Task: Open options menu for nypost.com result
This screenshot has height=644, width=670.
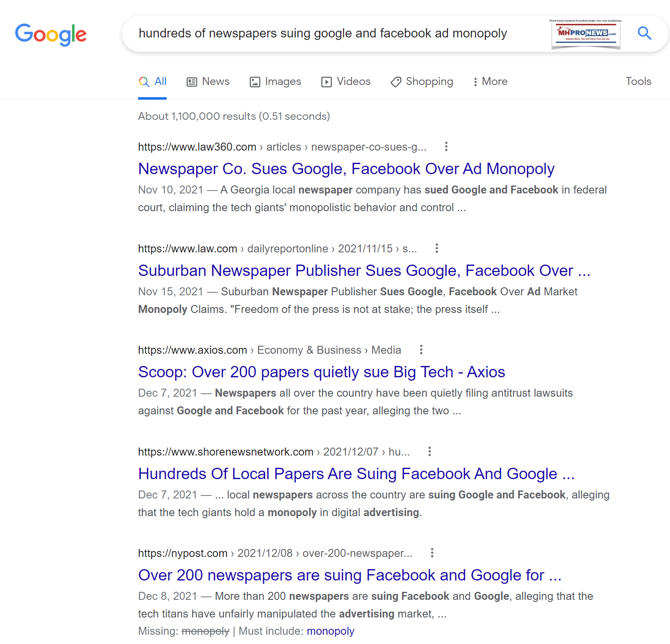Action: point(432,553)
